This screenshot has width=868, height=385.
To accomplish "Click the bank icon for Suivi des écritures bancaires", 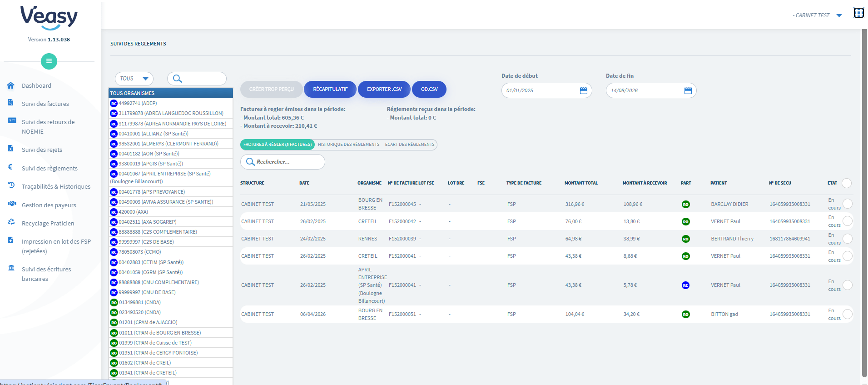I will 11,268.
